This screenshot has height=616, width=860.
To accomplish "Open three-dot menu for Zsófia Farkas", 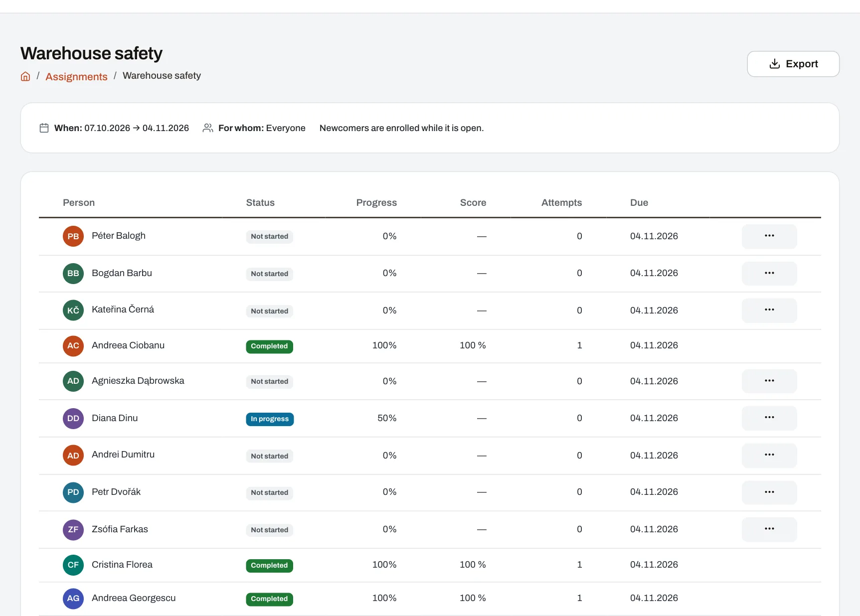I will [769, 529].
